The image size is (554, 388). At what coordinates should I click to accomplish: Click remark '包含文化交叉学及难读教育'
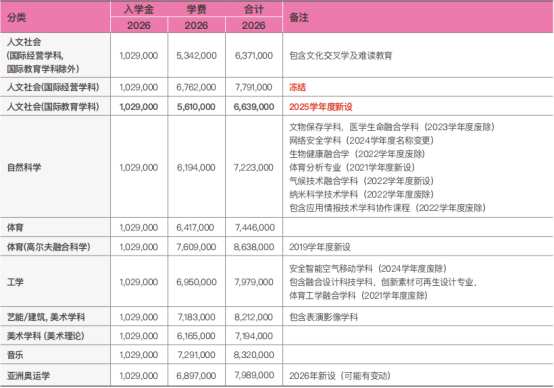pyautogui.click(x=341, y=55)
